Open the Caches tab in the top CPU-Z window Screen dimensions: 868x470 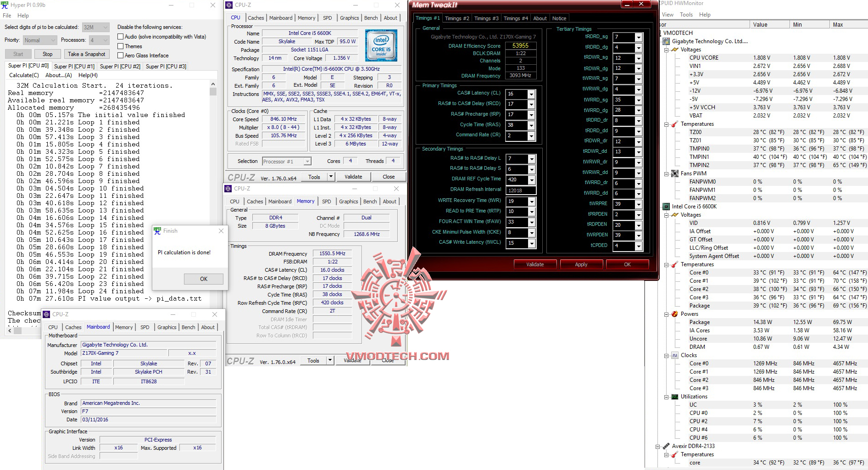tap(256, 18)
